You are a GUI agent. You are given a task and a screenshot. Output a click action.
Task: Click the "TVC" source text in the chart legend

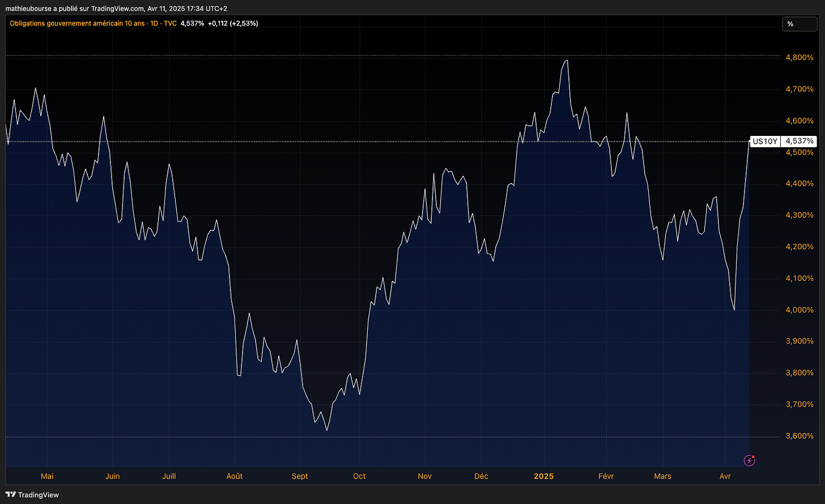point(170,23)
